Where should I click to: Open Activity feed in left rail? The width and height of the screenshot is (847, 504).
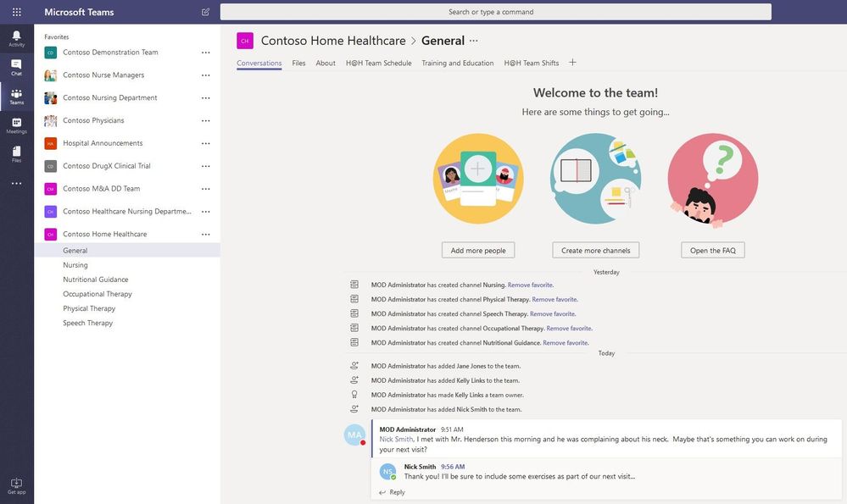click(x=17, y=38)
